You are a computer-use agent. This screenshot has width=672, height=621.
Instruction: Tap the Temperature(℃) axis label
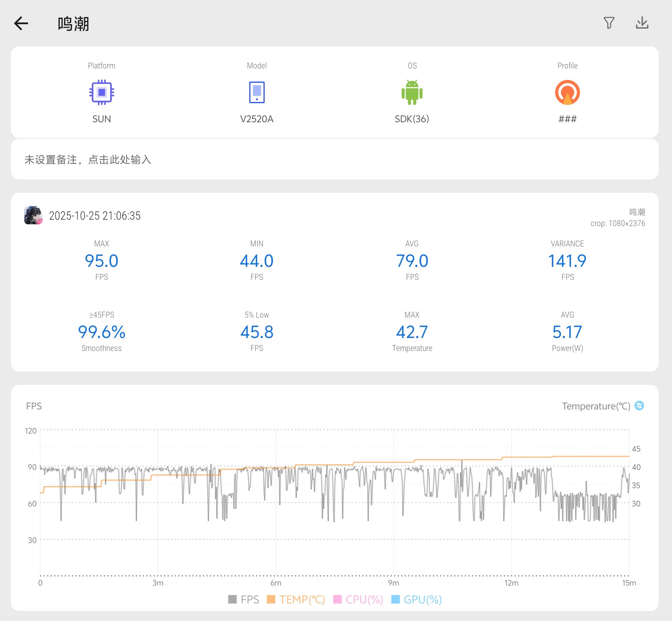(x=596, y=406)
